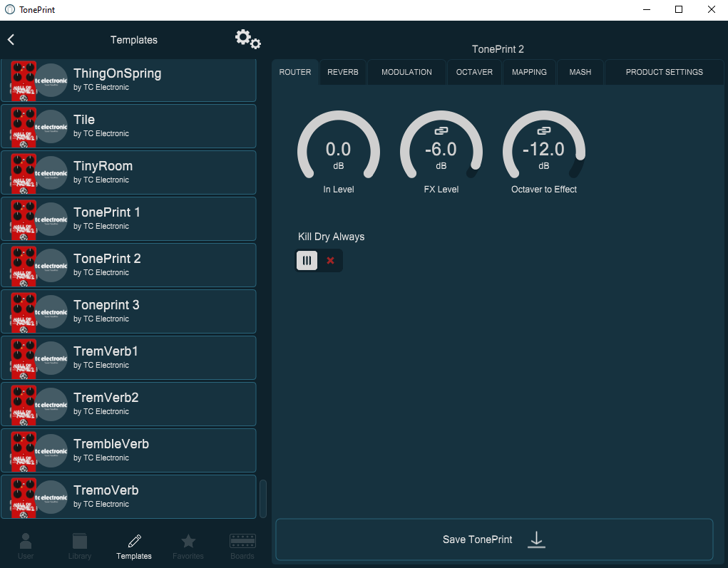Choose the TremVerb2 template
The width and height of the screenshot is (728, 568).
coord(128,405)
